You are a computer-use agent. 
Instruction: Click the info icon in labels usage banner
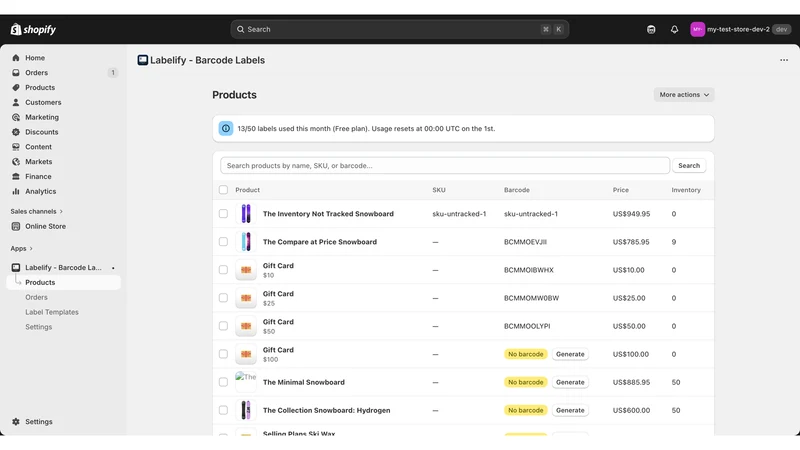click(x=226, y=129)
